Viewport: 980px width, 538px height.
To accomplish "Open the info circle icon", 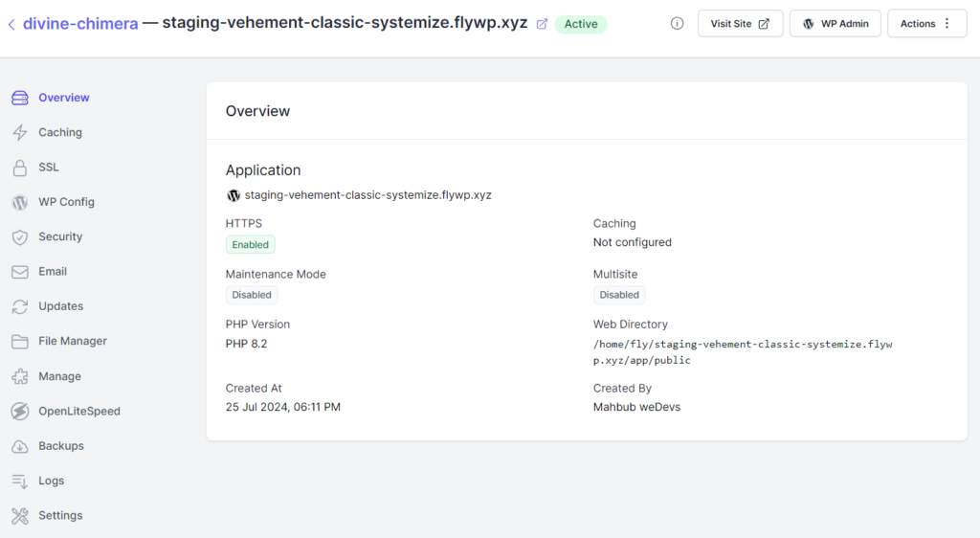I will pyautogui.click(x=677, y=24).
